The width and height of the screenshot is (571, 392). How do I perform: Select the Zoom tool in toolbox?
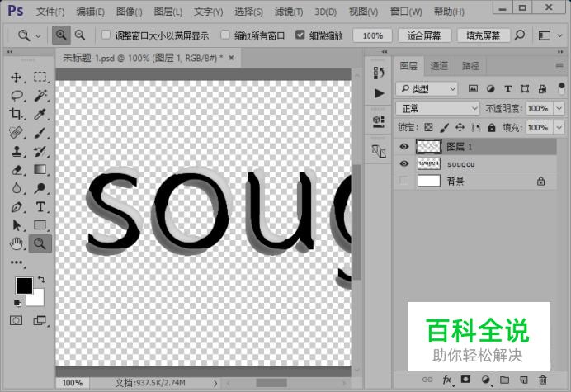(x=40, y=243)
